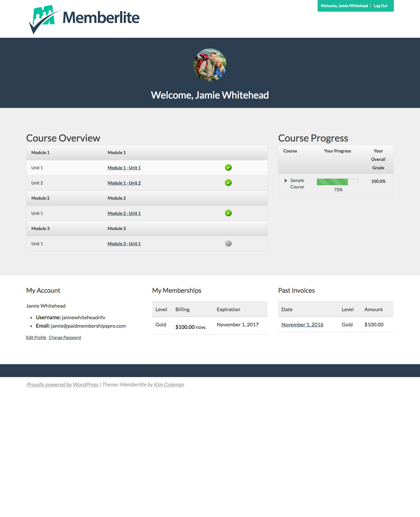Click the 75% label under the progress bar
Viewport: 420px width, 517px height.
(338, 190)
